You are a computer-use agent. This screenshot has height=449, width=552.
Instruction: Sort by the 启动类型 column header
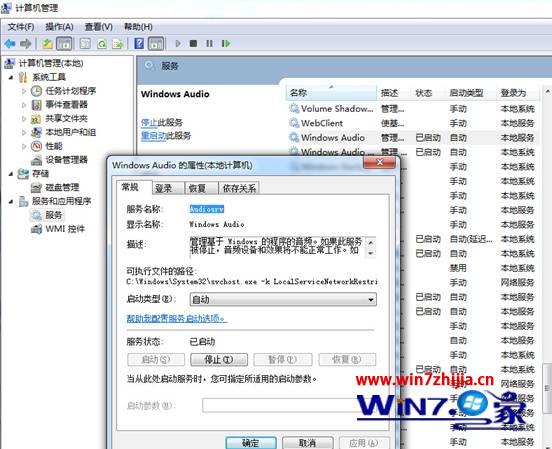click(x=470, y=93)
